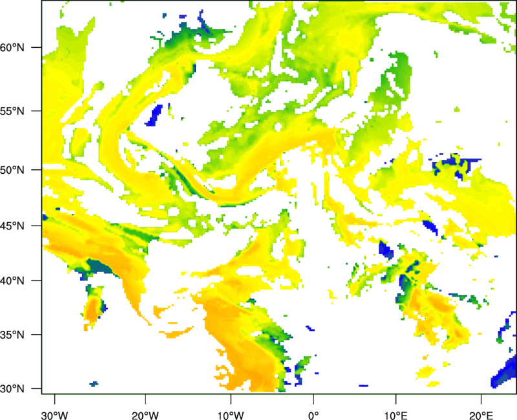Click the 30°W longitude label
The width and height of the screenshot is (517, 420).
point(54,415)
